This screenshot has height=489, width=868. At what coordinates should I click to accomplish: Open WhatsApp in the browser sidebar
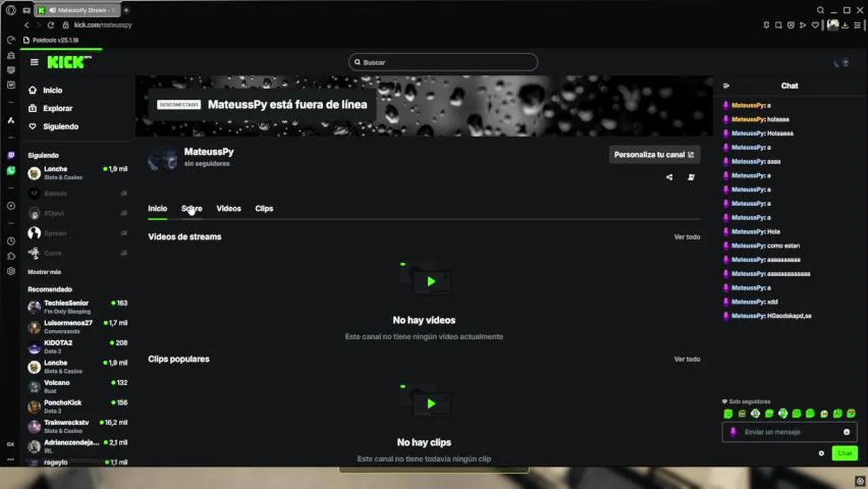coord(11,171)
